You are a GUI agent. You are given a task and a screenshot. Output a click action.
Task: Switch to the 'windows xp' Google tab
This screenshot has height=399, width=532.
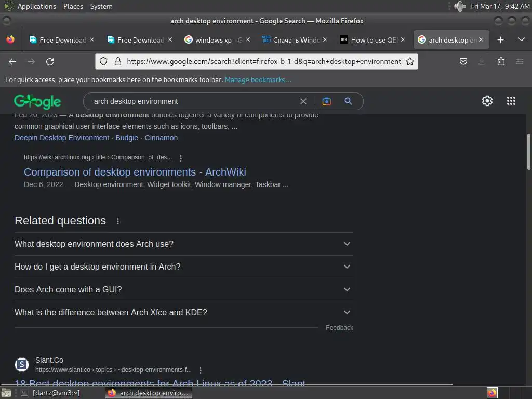[x=217, y=40]
